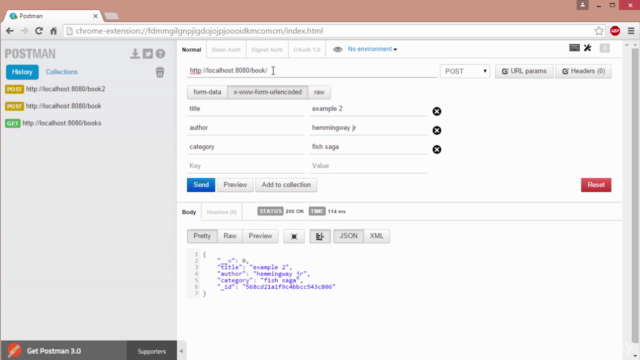Open the Chrome hamburger menu

click(631, 31)
